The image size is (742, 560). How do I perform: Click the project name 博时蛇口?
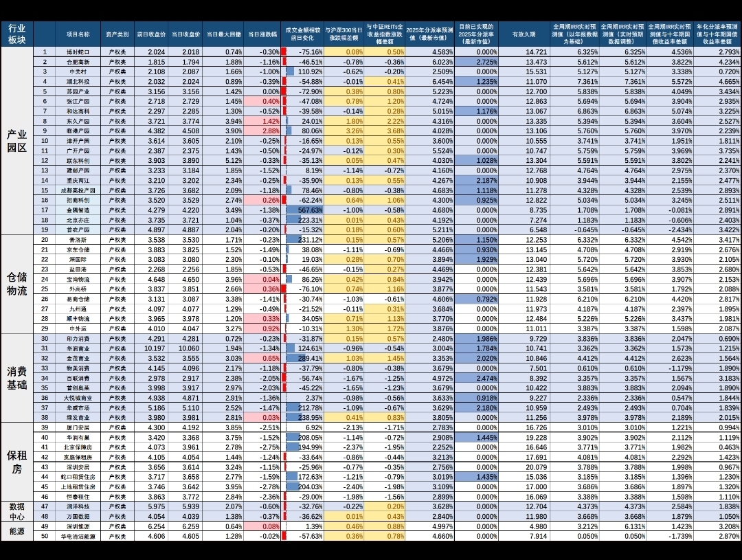[78, 52]
